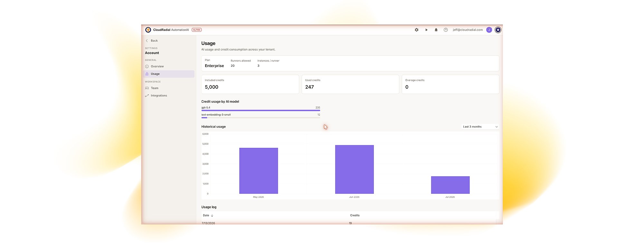644x249 pixels.
Task: Click the CloudRadial logo icon
Action: pos(148,30)
